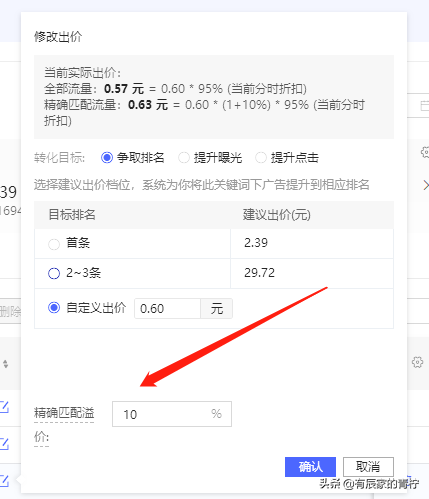Image resolution: width=429 pixels, height=499 pixels.
Task: Click the 精确匹配溢价 percentage input field
Action: pyautogui.click(x=172, y=414)
